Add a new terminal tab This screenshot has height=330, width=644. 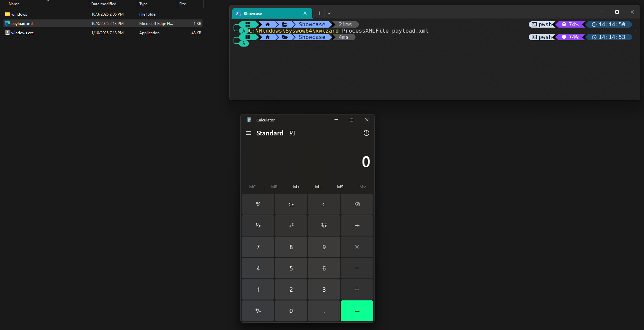coord(319,13)
